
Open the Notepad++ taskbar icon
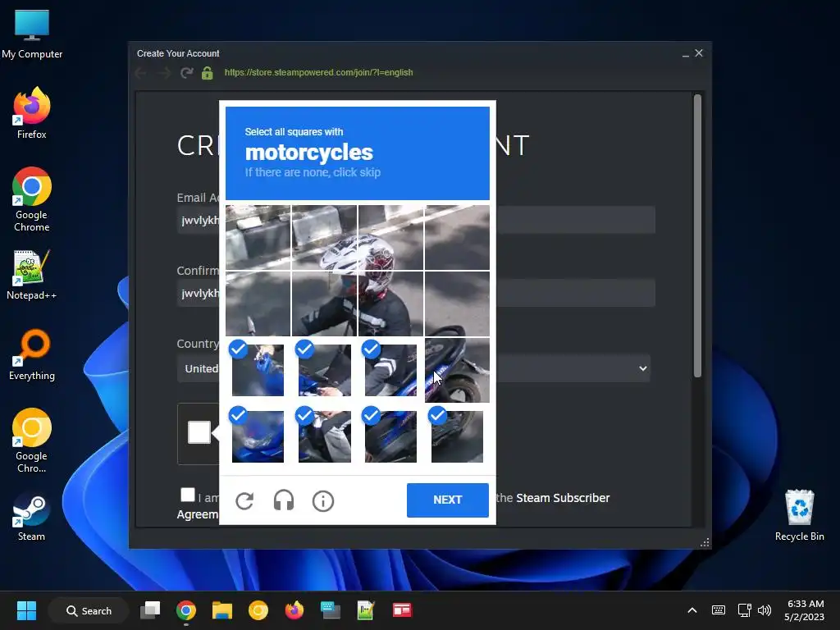point(365,610)
